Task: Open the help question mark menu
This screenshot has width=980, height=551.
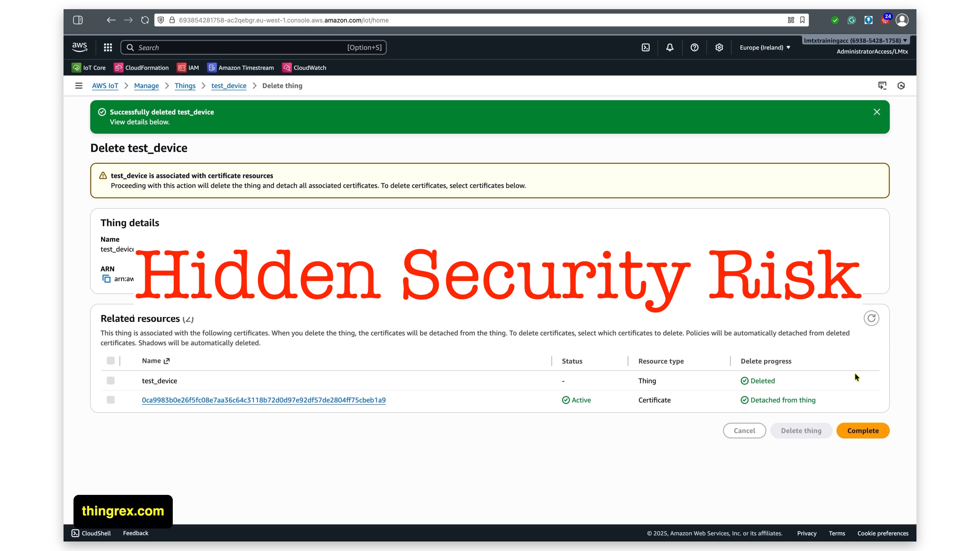Action: point(694,47)
